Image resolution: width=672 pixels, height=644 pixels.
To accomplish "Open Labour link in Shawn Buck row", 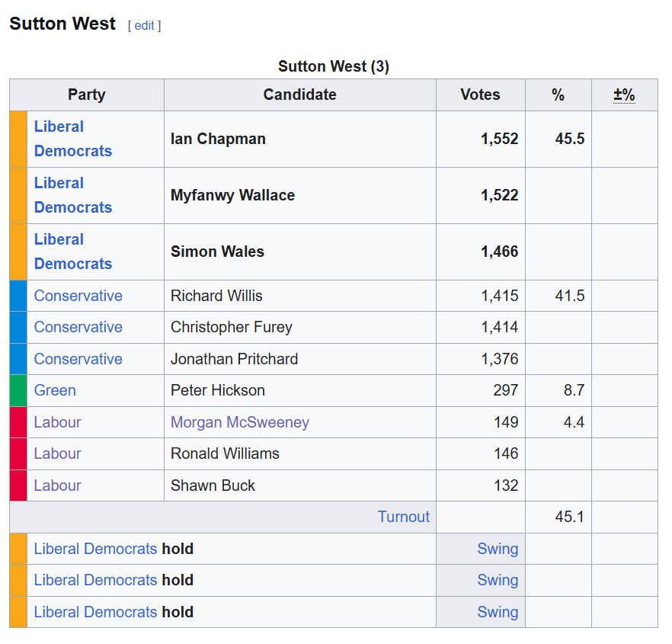I will pos(57,485).
